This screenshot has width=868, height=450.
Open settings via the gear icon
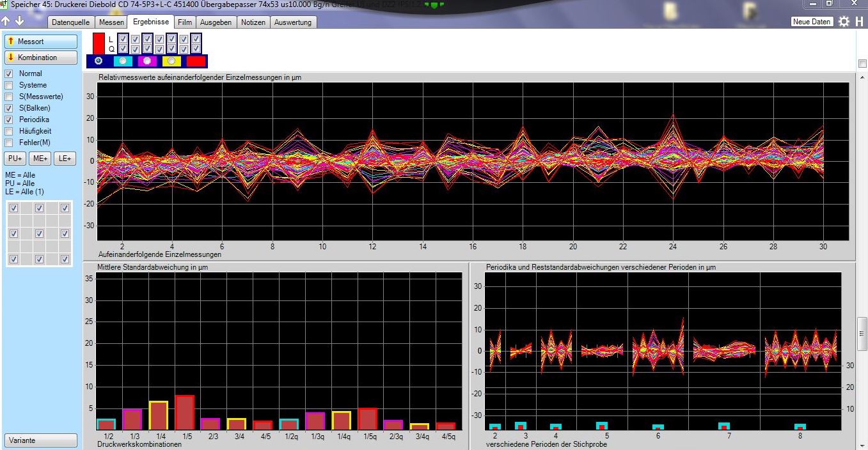[x=844, y=22]
